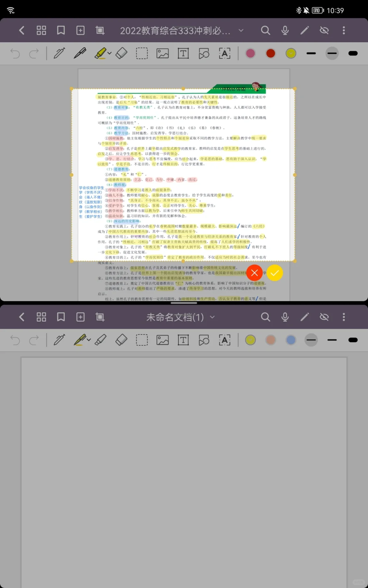Bookmark page in 未命名文档 window
Image resolution: width=368 pixels, height=588 pixels.
point(61,317)
